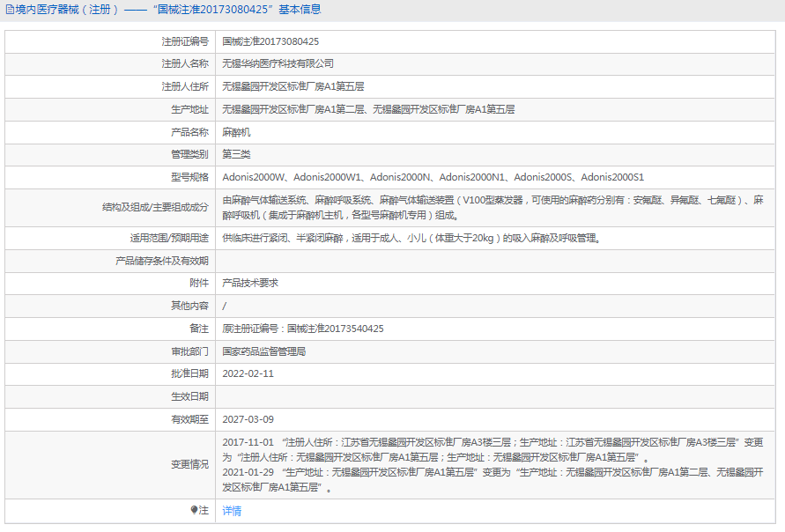Viewport: 785px width, 532px height.
Task: Select the product name 麻醉机
Action: 236,132
